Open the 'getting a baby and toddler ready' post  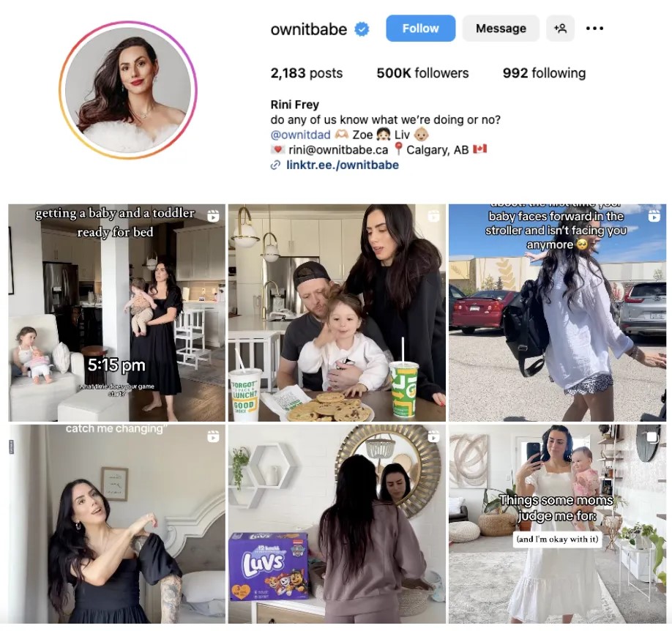click(x=116, y=313)
